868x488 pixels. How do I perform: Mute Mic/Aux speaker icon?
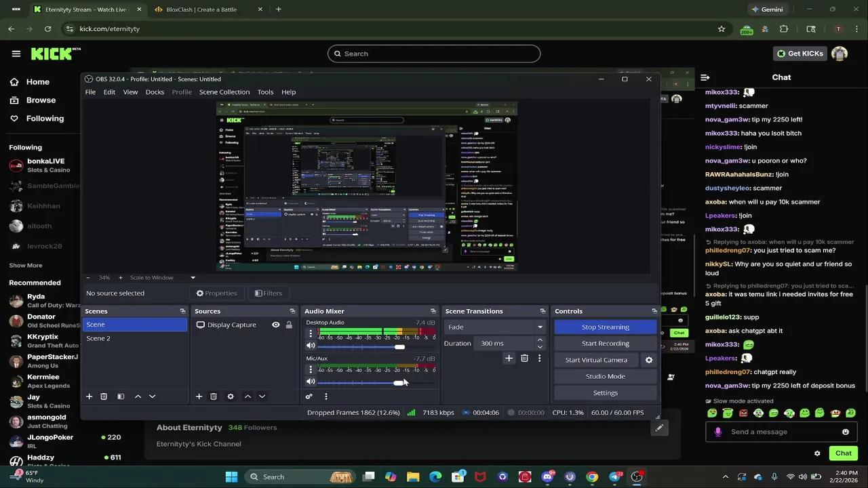[x=311, y=382]
